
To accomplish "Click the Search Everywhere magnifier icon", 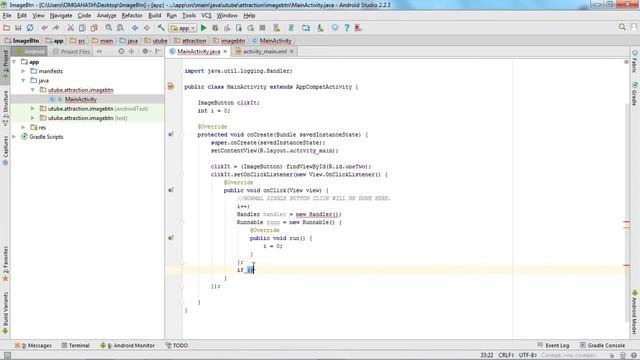I will click(622, 27).
